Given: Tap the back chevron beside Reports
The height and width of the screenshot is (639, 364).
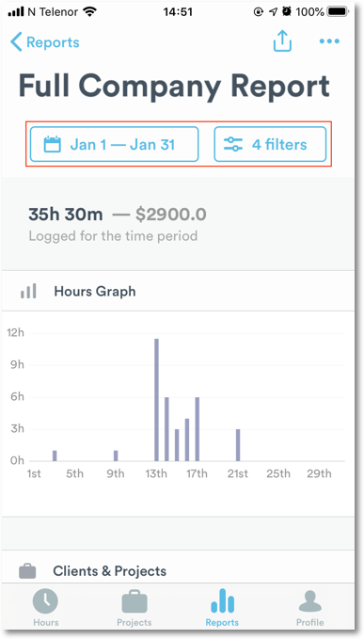Looking at the screenshot, I should tap(16, 42).
